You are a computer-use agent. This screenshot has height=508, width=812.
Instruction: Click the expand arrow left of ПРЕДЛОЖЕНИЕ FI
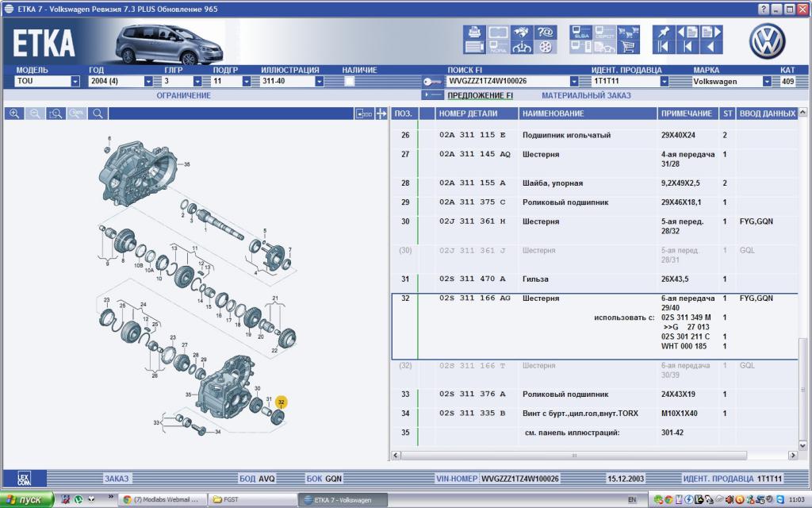(x=433, y=95)
